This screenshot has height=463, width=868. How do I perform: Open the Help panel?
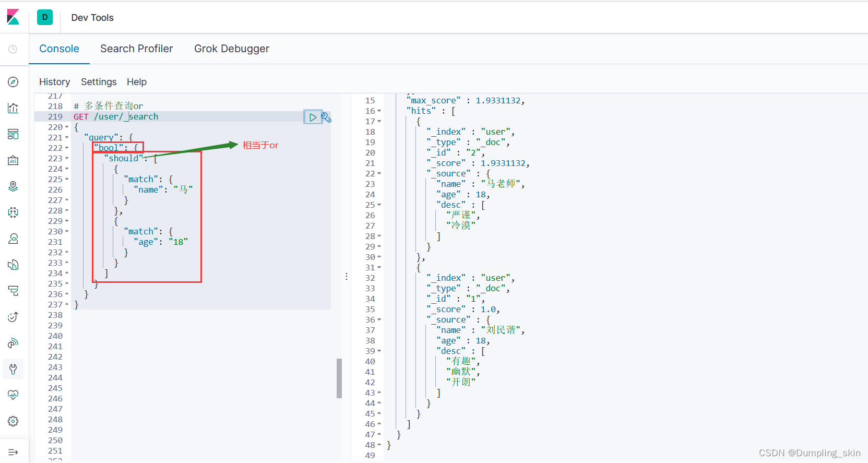pyautogui.click(x=137, y=82)
